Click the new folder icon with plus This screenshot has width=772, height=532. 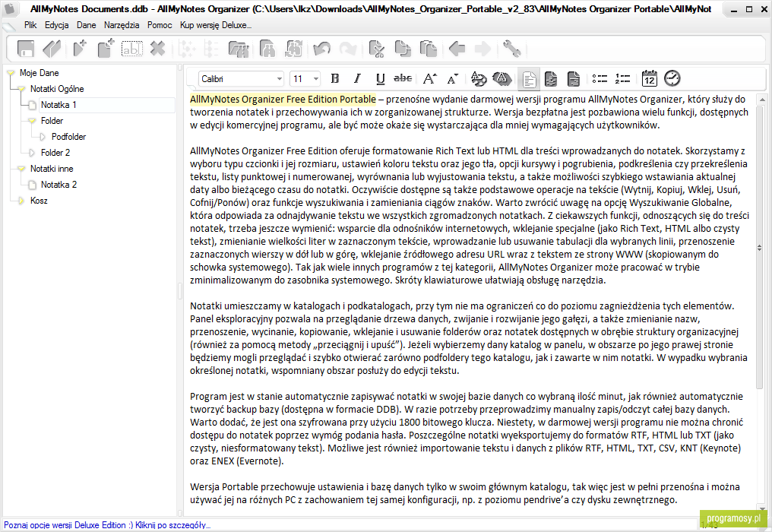[79, 49]
